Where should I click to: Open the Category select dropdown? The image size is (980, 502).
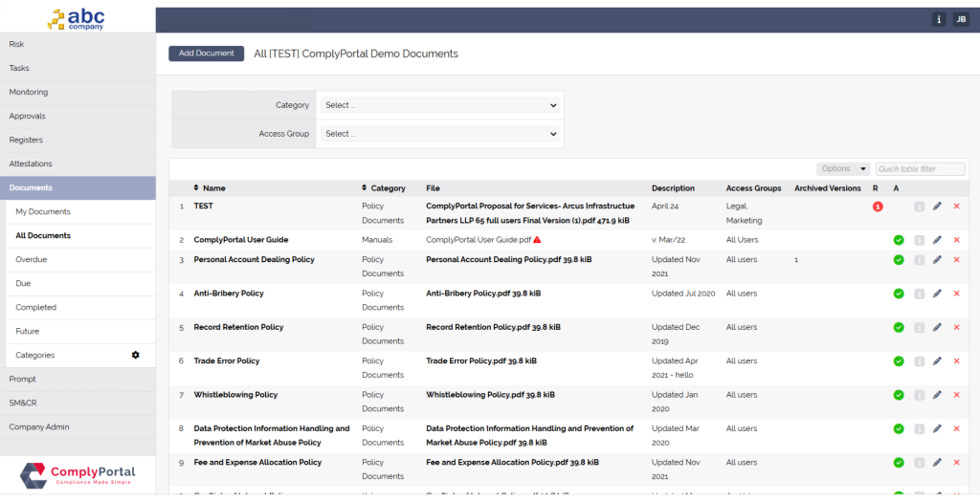click(440, 105)
